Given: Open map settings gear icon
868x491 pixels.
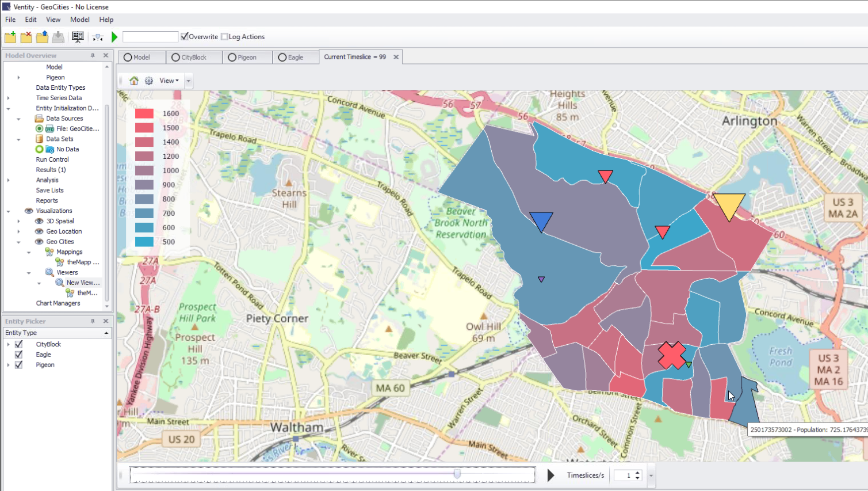Looking at the screenshot, I should click(x=149, y=81).
